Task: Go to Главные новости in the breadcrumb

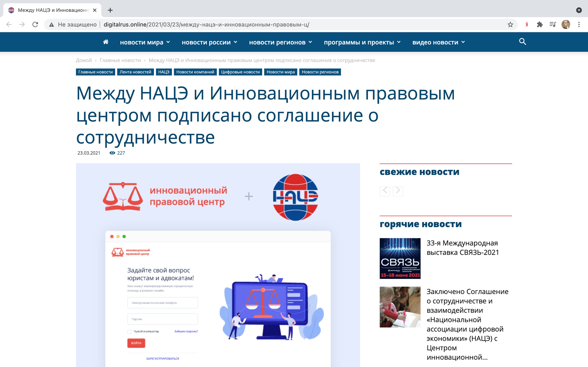Action: 120,60
